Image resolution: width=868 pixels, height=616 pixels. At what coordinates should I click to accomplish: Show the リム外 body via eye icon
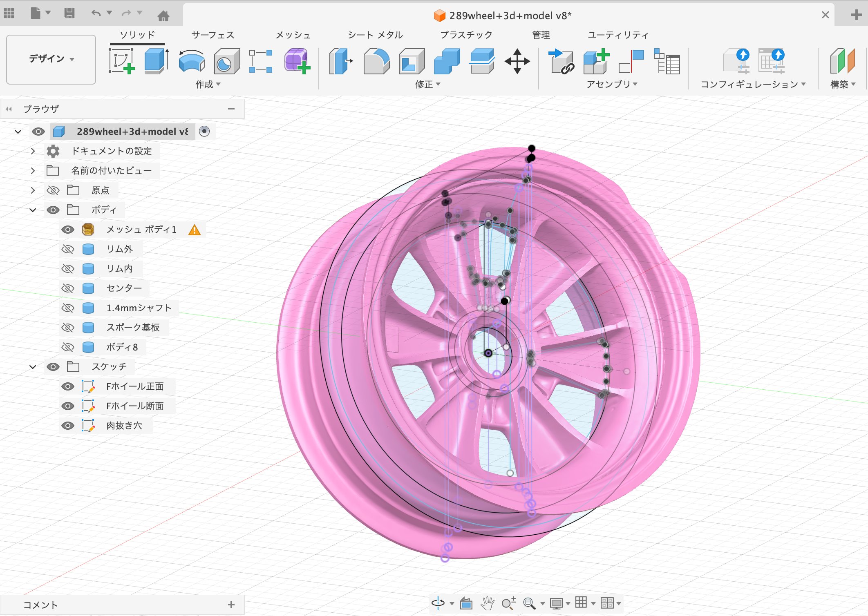tap(68, 249)
